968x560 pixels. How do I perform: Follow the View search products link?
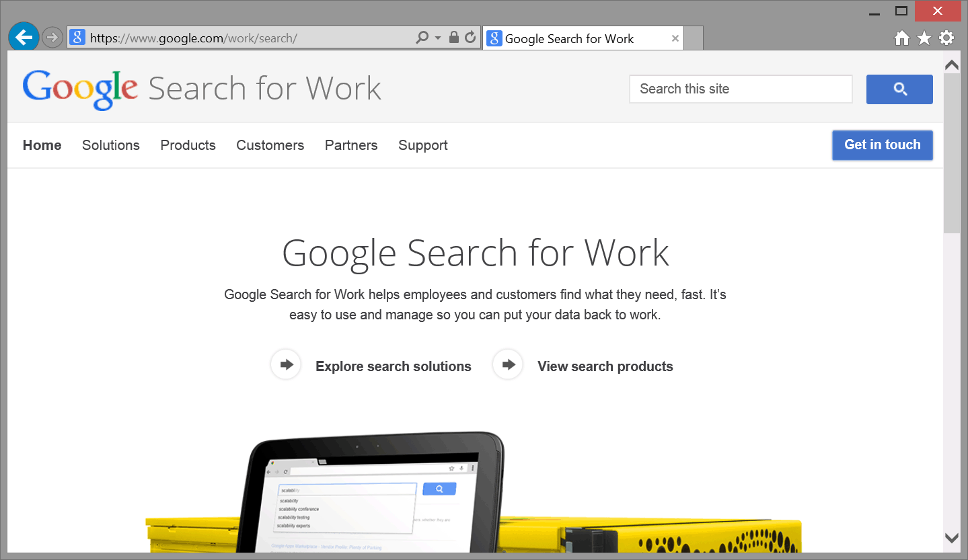[605, 366]
